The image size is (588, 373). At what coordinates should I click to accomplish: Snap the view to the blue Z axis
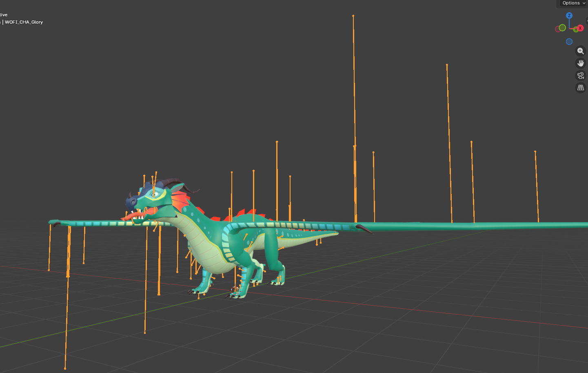click(x=569, y=16)
